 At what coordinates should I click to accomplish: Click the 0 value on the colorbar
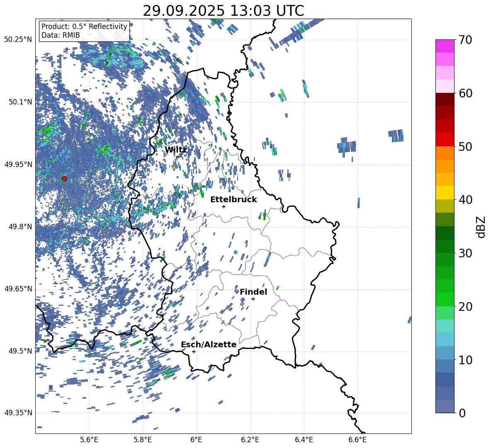point(462,413)
